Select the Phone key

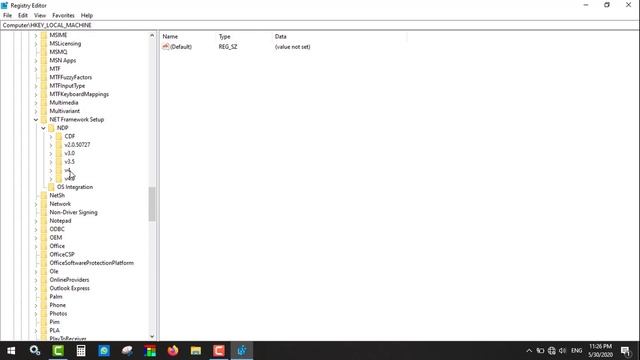(58, 305)
